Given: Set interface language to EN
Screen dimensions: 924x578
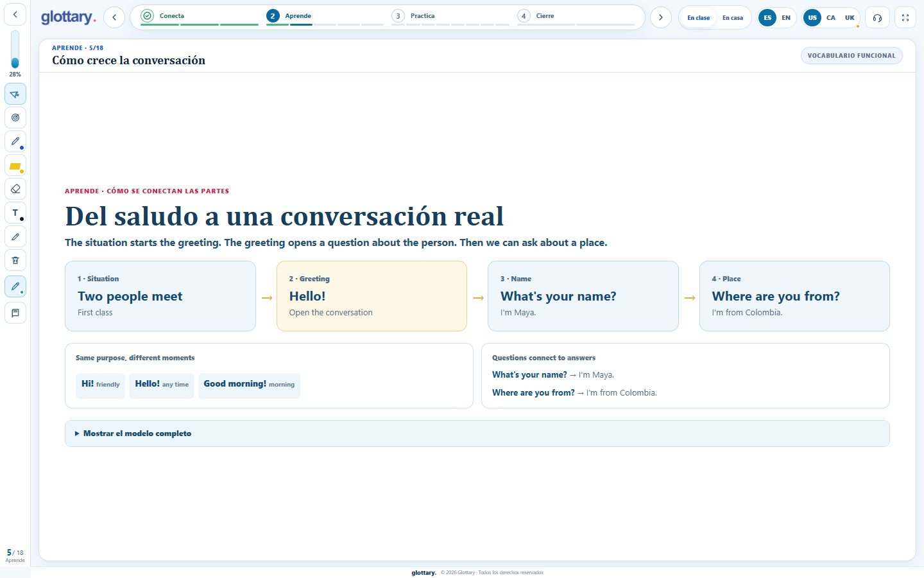Looking at the screenshot, I should (786, 18).
